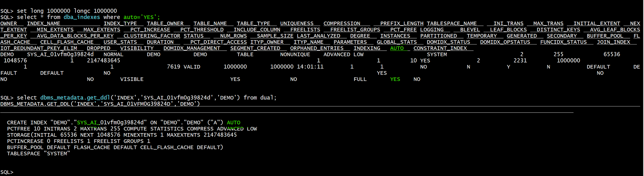Click the VALID status value
This screenshot has height=176, width=644.
pyautogui.click(x=192, y=67)
